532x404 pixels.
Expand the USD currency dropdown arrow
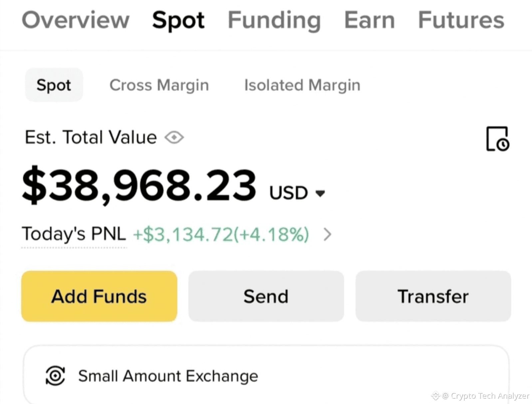click(x=320, y=193)
